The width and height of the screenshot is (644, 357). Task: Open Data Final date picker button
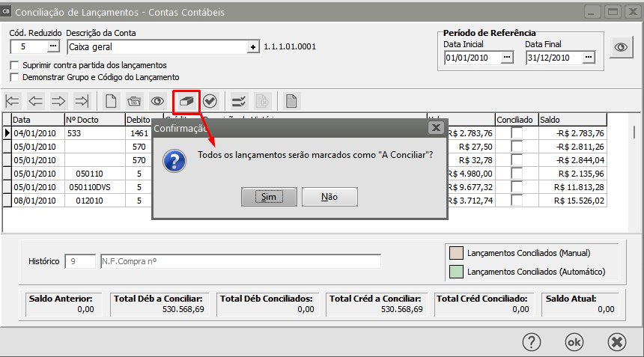pyautogui.click(x=589, y=57)
